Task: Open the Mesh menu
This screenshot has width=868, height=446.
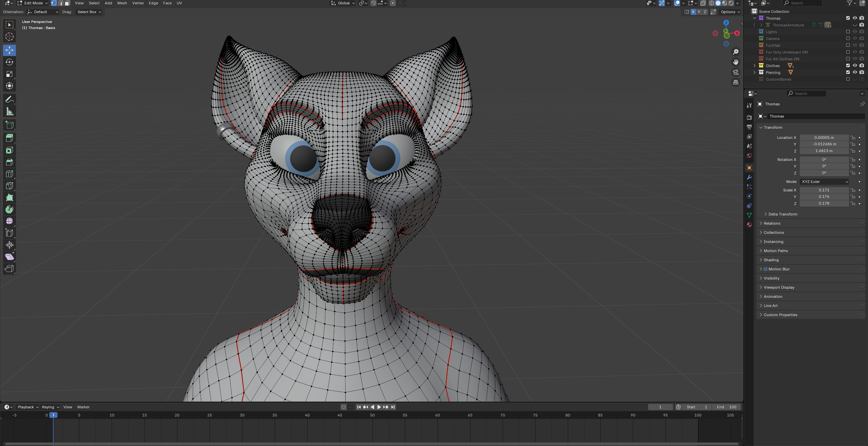Action: [122, 3]
